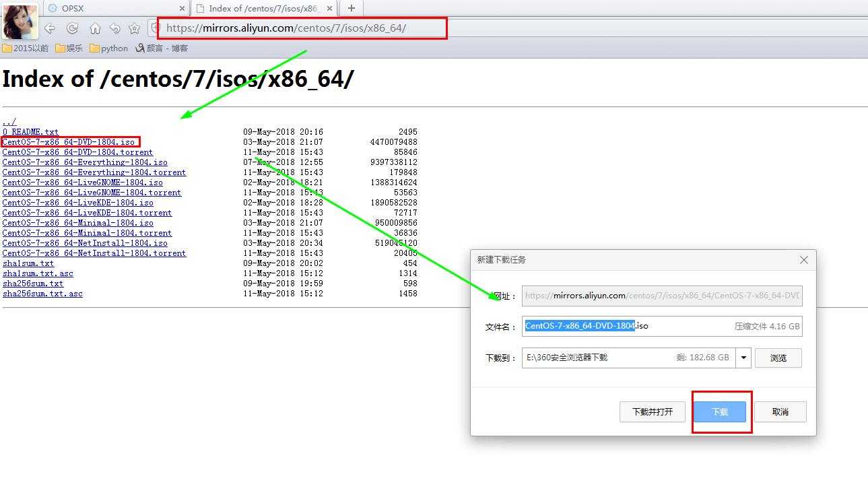Click CentOS-7-x86_64-NetInstall-1804.torrent link
This screenshot has width=868, height=497.
(x=94, y=253)
